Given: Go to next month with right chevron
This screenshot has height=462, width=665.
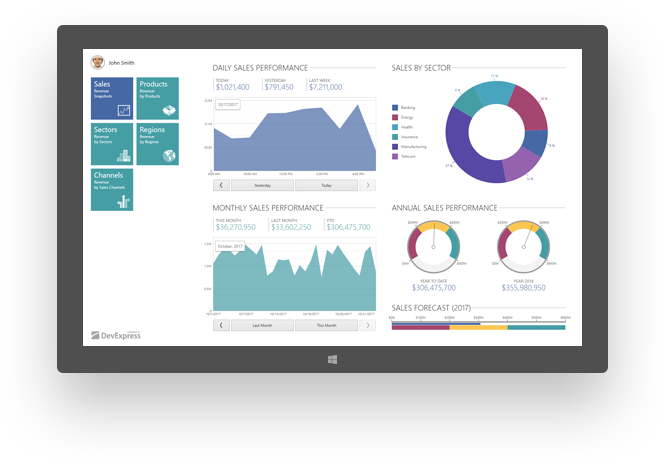Looking at the screenshot, I should tap(368, 325).
